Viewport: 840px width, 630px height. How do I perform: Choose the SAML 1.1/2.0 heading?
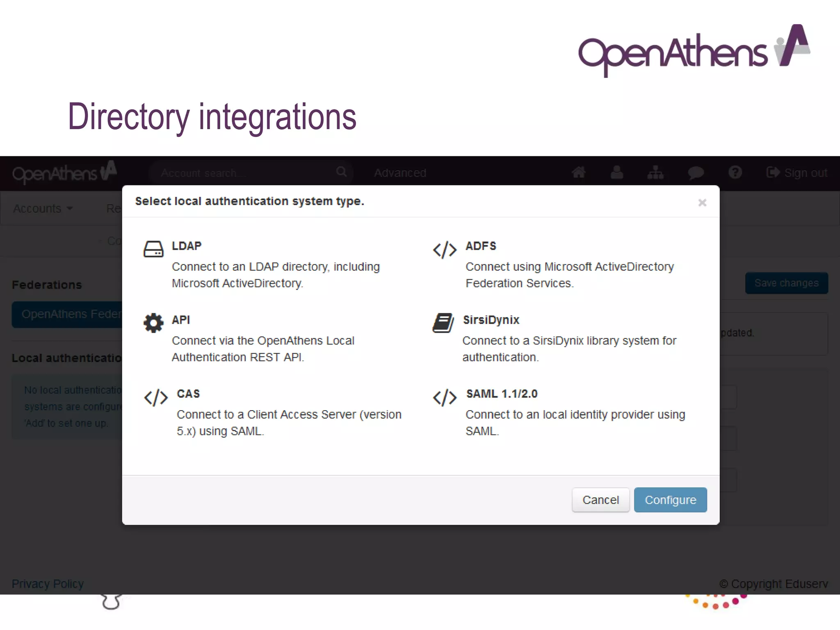click(x=502, y=394)
